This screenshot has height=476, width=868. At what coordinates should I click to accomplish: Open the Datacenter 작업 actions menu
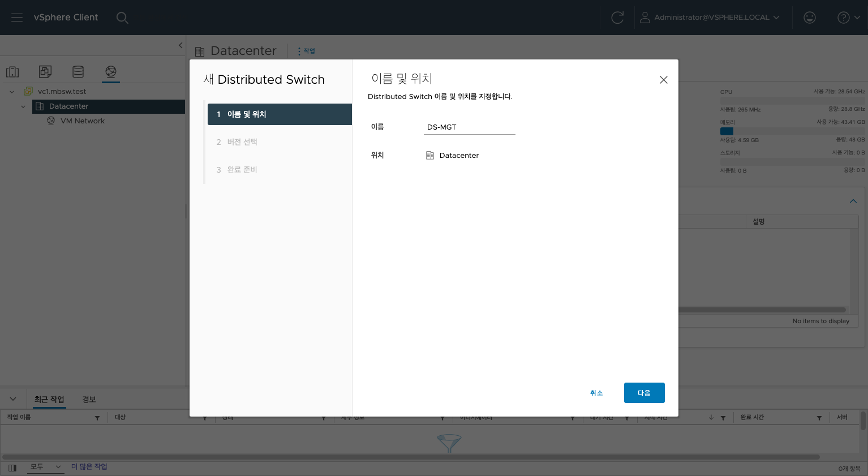pyautogui.click(x=306, y=51)
